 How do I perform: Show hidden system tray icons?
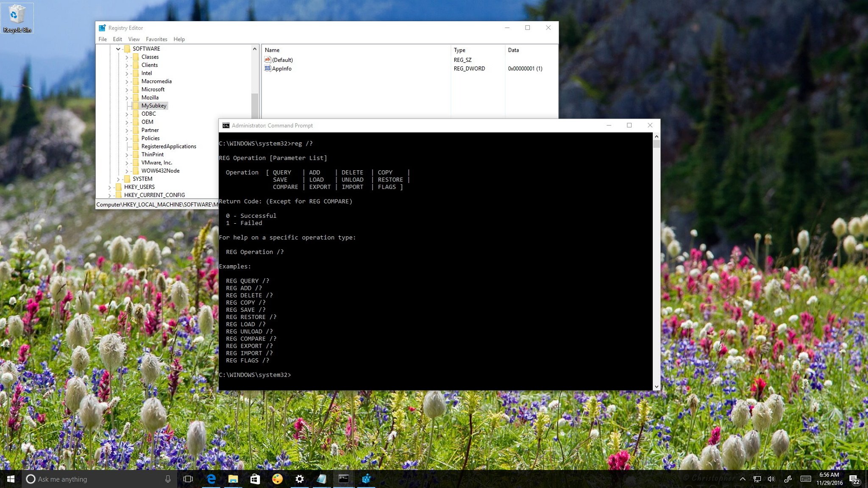click(x=743, y=479)
